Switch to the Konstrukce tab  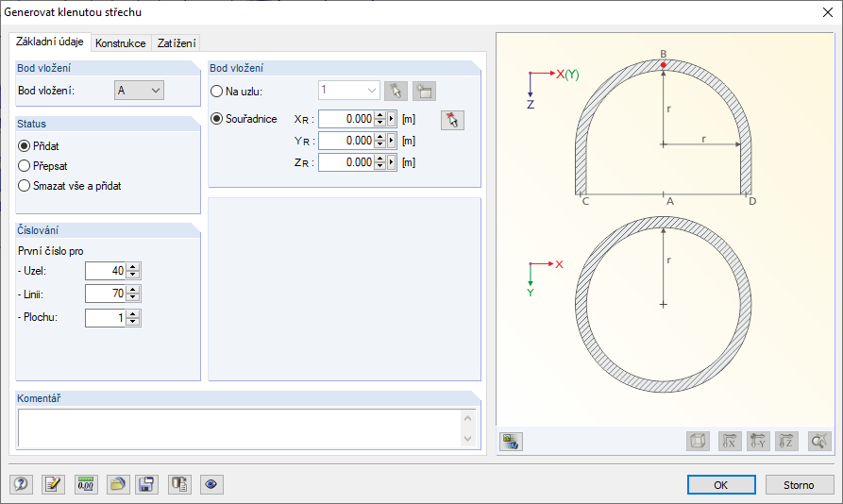pos(121,43)
